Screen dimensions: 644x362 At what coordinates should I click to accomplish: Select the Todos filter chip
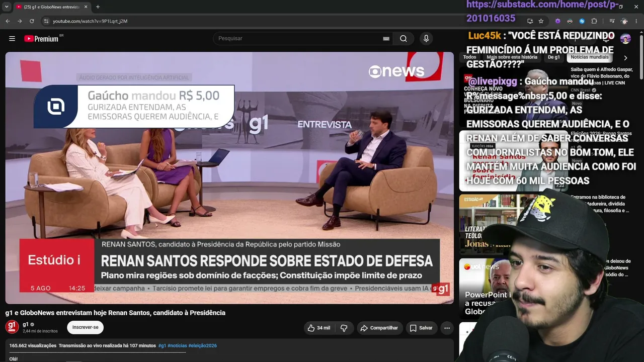469,57
